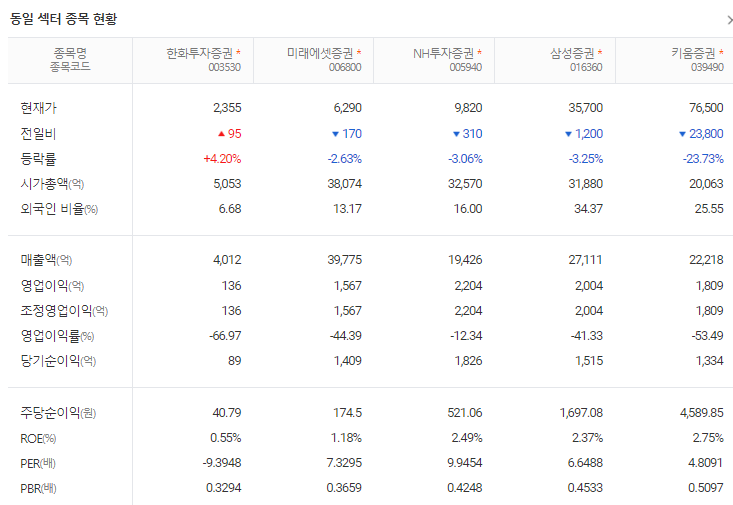The height and width of the screenshot is (505, 733).
Task: Click the 영업이익(억) row label
Action: click(52, 286)
